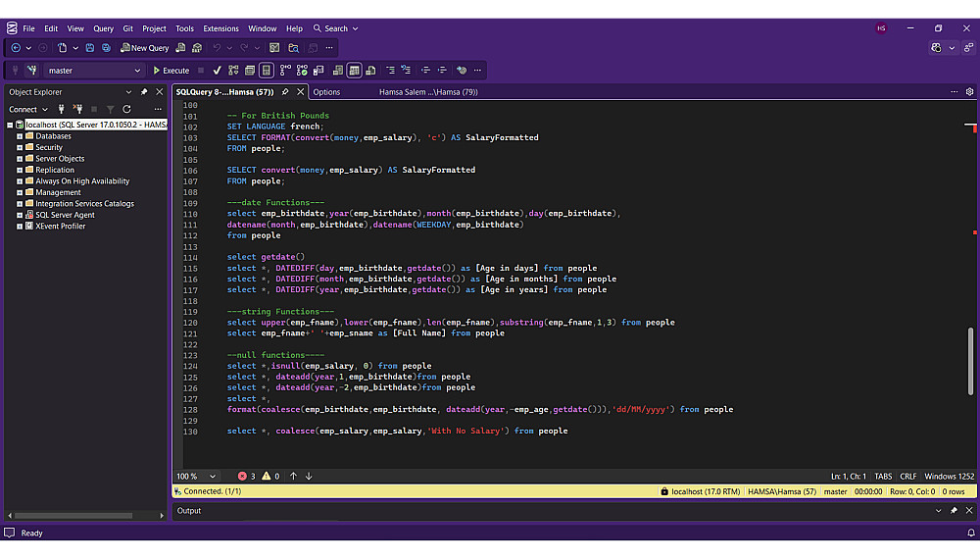This screenshot has height=560, width=980.
Task: Click Comment out selected lines icon
Action: [x=390, y=70]
